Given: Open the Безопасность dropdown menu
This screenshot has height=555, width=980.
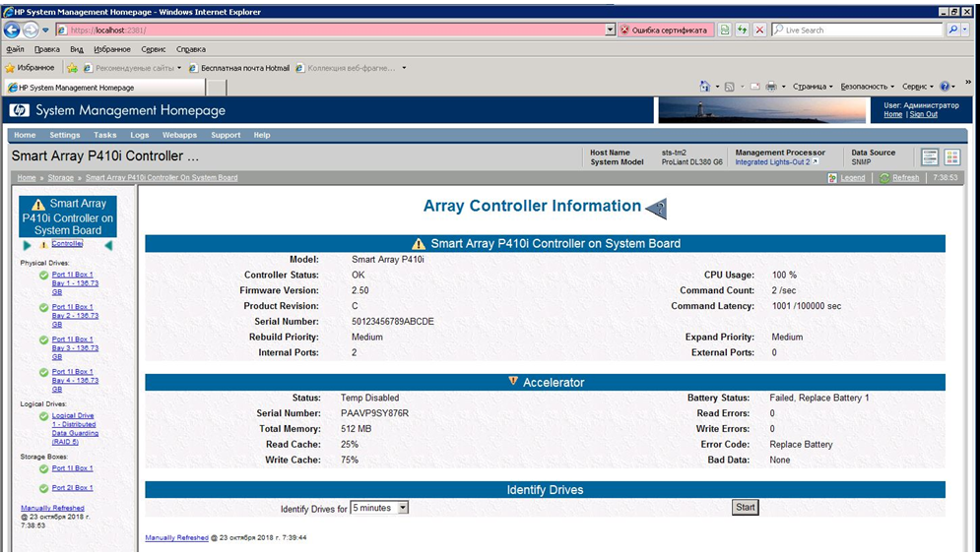Looking at the screenshot, I should coord(868,87).
